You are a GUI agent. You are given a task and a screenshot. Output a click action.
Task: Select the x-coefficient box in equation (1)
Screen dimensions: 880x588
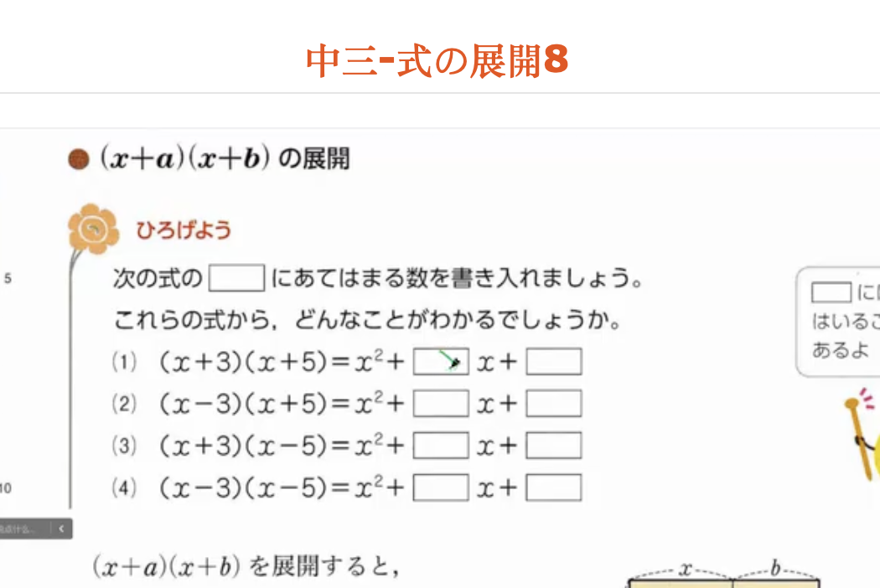(441, 362)
